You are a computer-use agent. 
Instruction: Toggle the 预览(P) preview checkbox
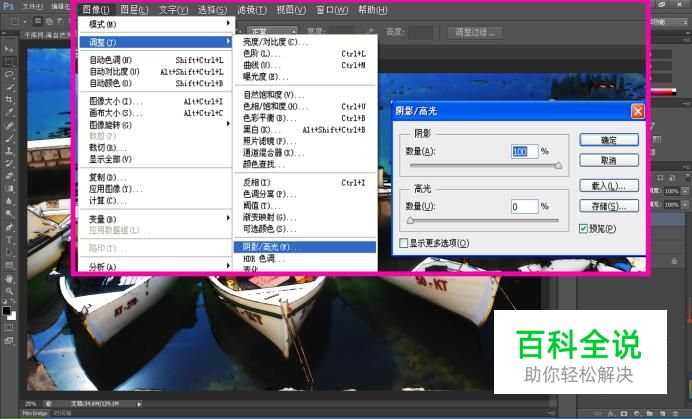(583, 228)
